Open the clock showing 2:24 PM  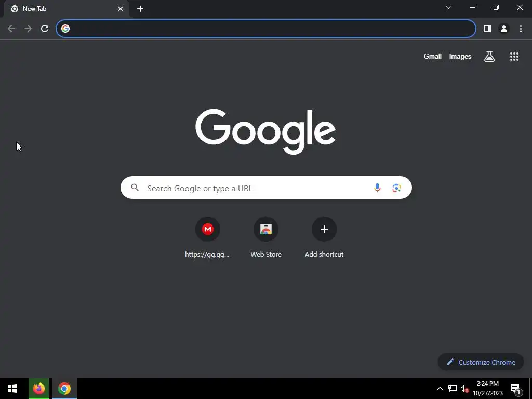488,389
